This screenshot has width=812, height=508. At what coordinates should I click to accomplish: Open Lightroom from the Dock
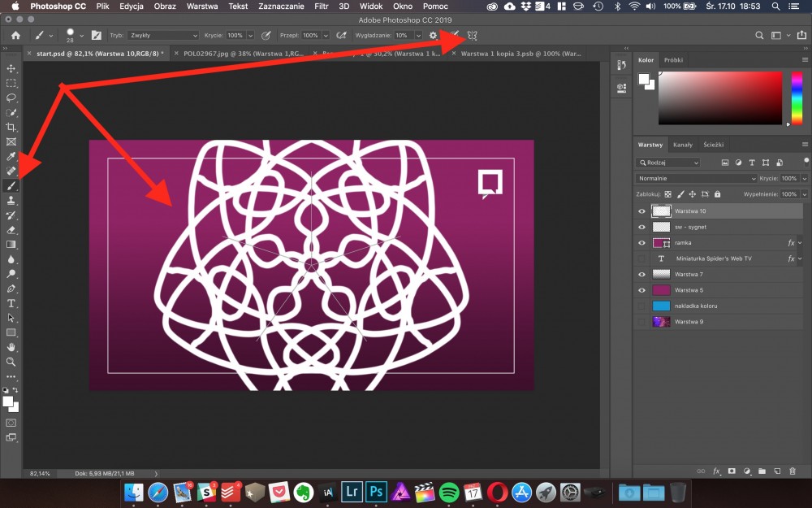click(x=352, y=492)
